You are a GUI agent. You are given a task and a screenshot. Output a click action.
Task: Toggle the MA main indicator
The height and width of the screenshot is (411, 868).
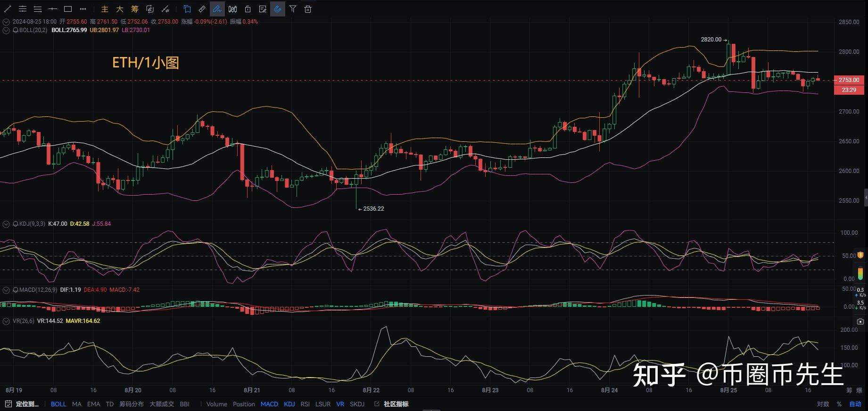(77, 404)
